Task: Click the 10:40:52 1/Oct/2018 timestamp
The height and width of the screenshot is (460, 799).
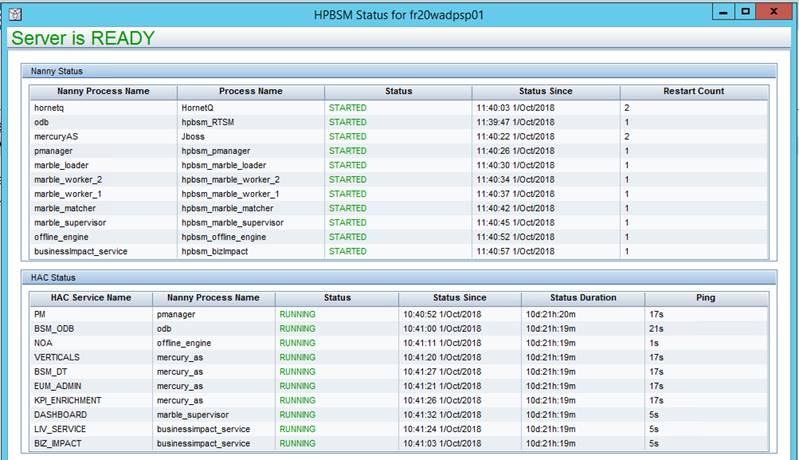Action: [442, 314]
